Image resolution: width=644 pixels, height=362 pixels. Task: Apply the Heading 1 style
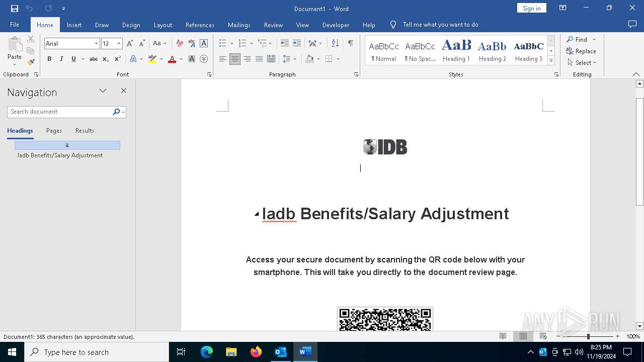pos(456,50)
